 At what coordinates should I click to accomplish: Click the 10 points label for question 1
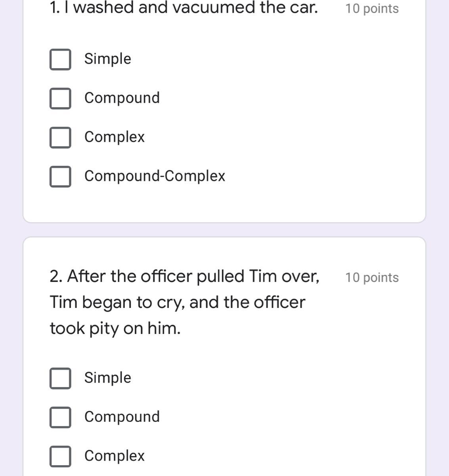(x=372, y=9)
